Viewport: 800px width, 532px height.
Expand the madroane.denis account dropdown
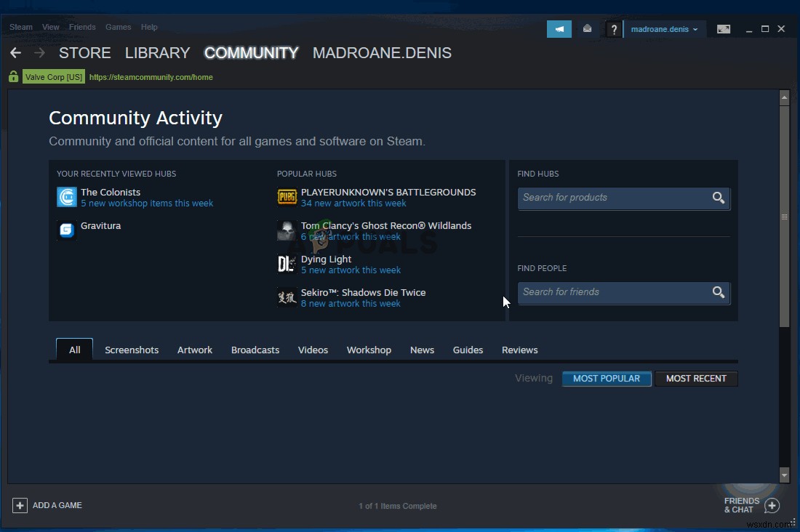[664, 29]
